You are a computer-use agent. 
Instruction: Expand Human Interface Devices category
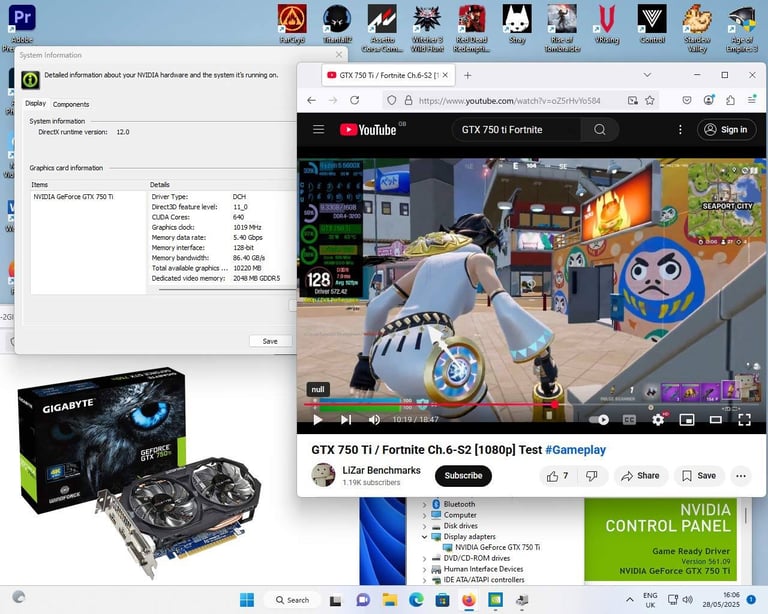(x=424, y=569)
